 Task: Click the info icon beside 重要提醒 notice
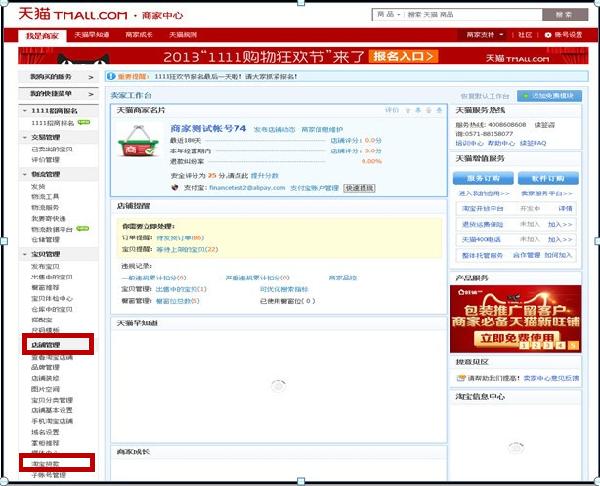tap(111, 76)
